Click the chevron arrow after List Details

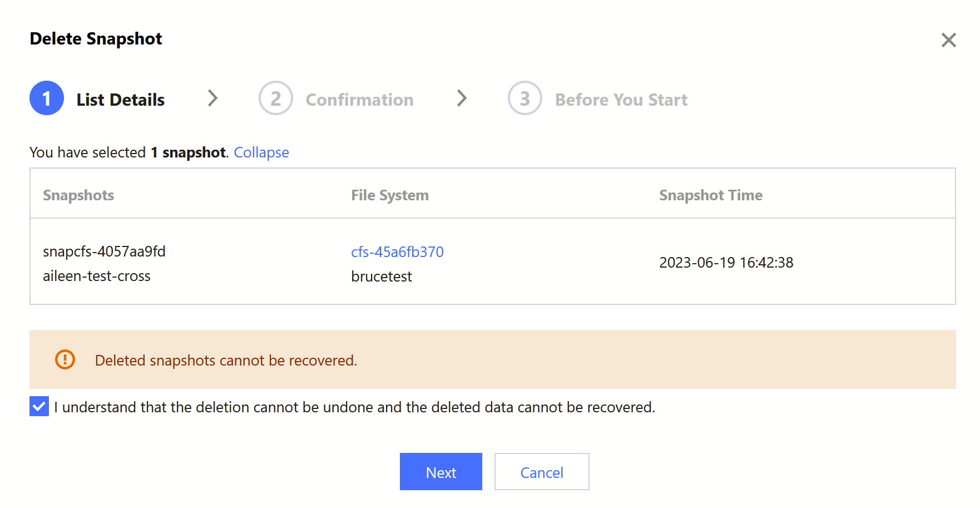[x=212, y=98]
